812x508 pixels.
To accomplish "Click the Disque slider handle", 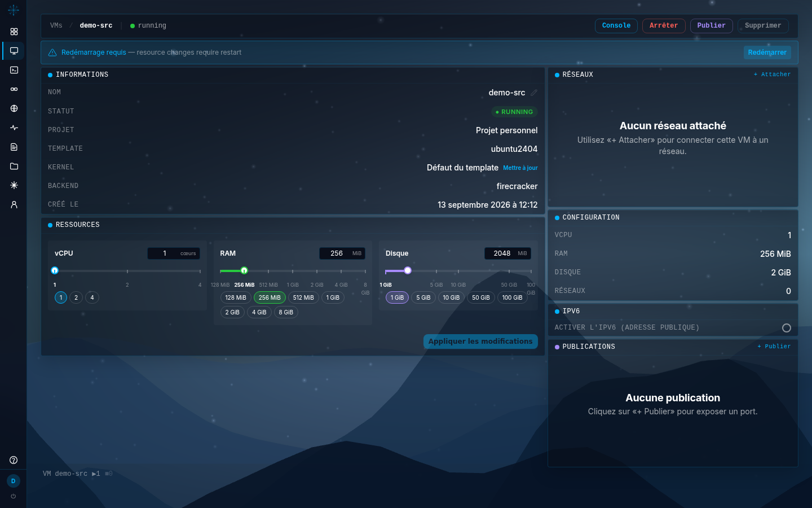I will tap(408, 270).
